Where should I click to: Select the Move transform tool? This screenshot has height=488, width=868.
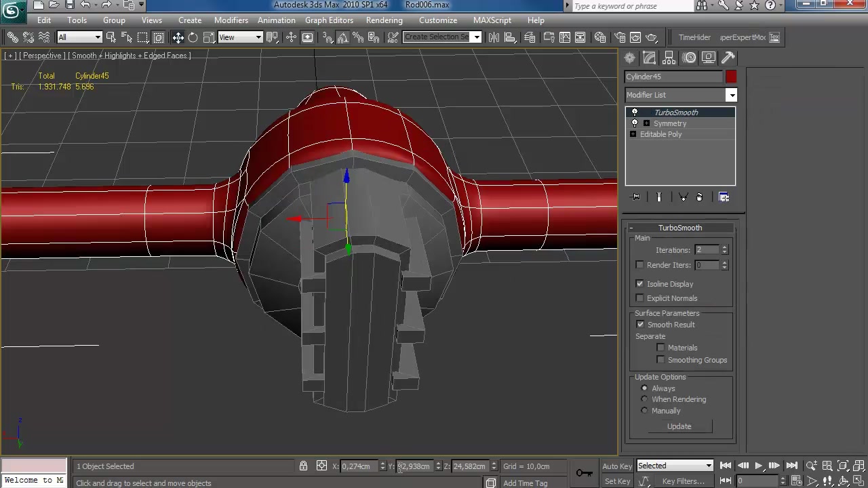pyautogui.click(x=178, y=38)
